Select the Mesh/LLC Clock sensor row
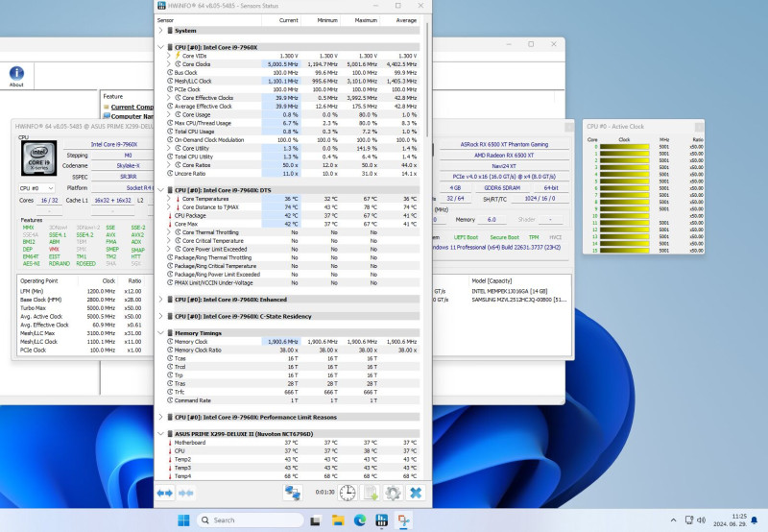This screenshot has width=768, height=532. click(x=292, y=81)
